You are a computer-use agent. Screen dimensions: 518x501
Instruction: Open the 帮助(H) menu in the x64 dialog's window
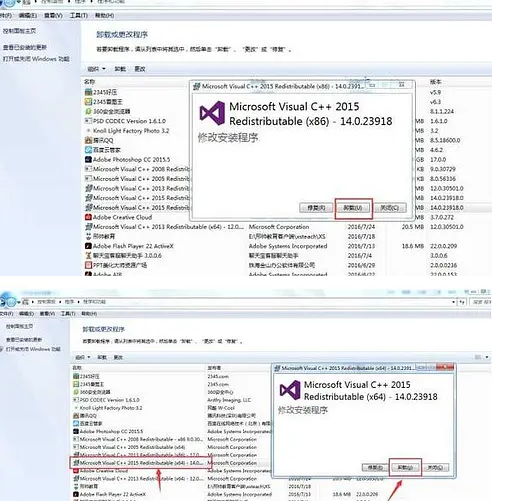[89, 314]
